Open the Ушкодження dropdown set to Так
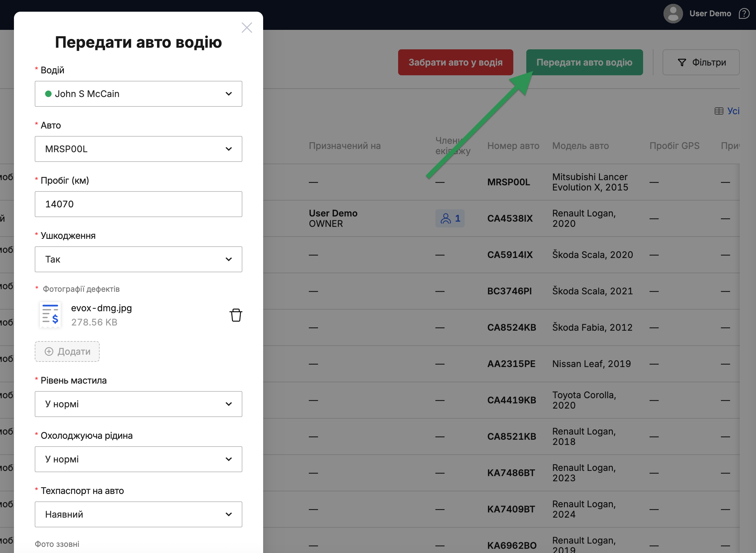 coord(138,259)
